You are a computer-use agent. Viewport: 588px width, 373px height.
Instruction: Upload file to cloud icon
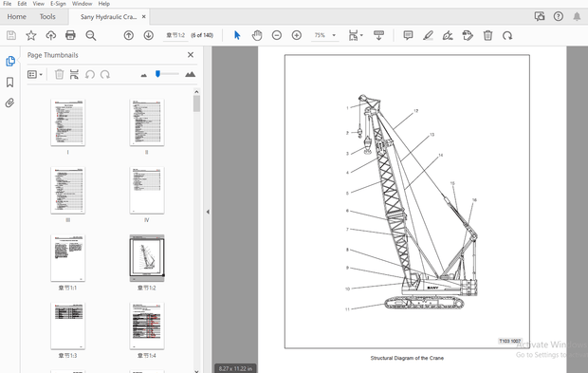point(50,35)
